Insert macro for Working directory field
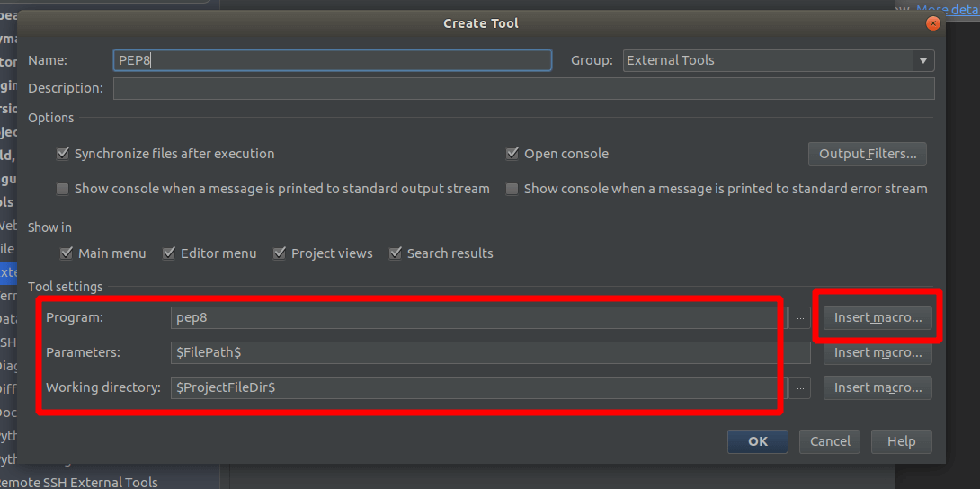Screen dimensions: 980x489 [878, 387]
